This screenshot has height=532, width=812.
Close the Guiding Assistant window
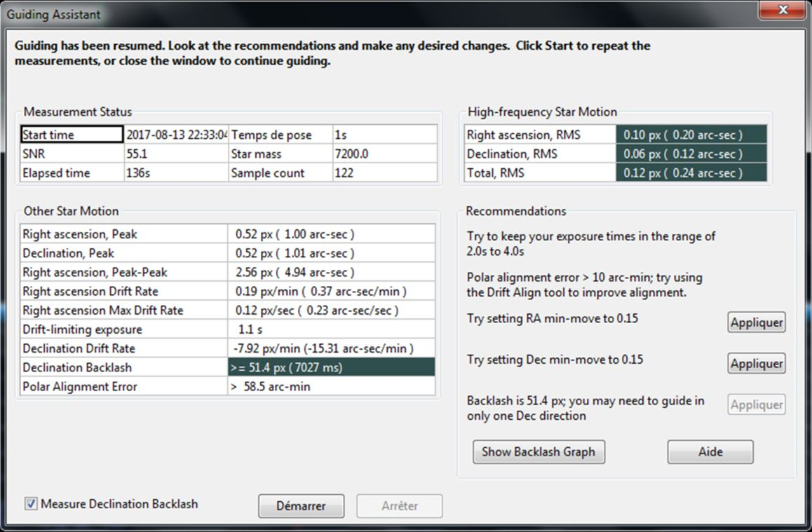click(x=783, y=10)
